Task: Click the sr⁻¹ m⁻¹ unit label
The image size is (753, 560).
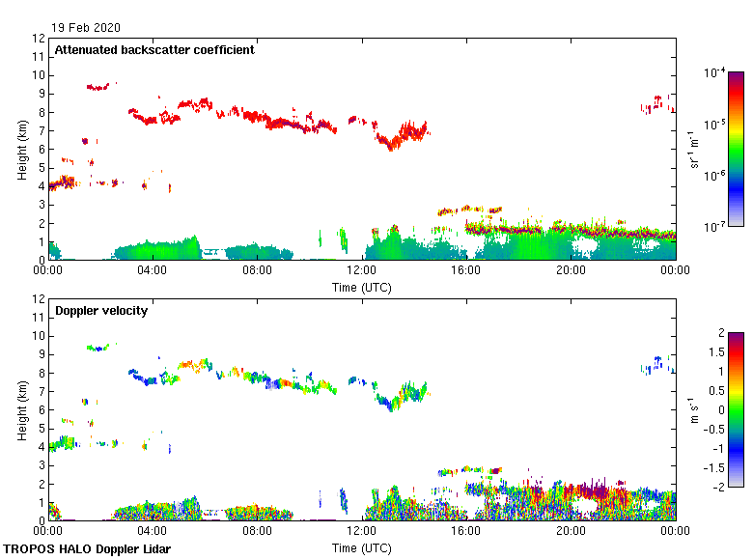Action: (x=694, y=149)
